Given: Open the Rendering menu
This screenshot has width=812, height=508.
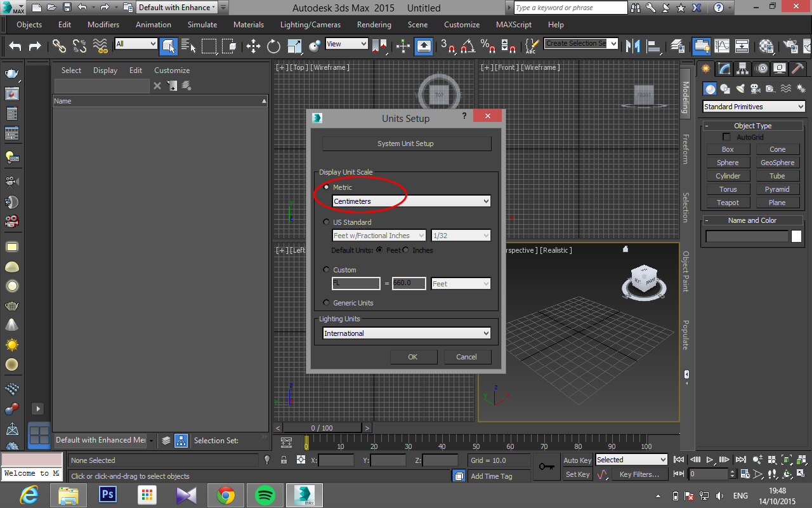Looking at the screenshot, I should tap(374, 25).
